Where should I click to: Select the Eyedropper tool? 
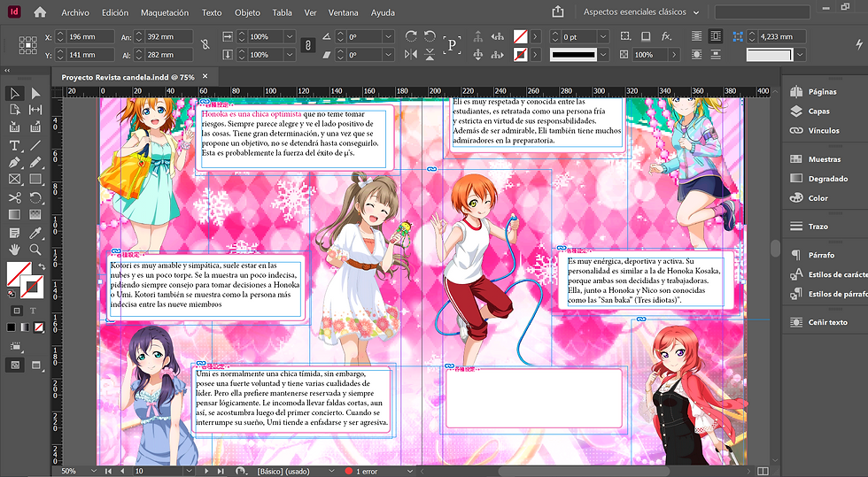coord(35,233)
